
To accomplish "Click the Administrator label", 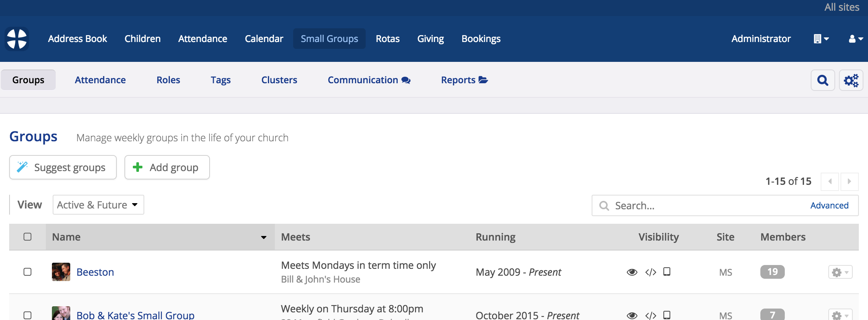I will 761,39.
